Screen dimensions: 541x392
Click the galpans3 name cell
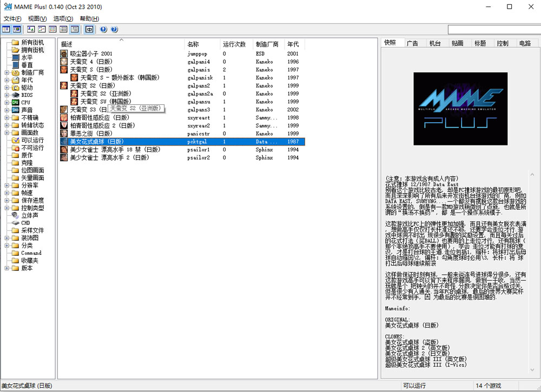[199, 110]
